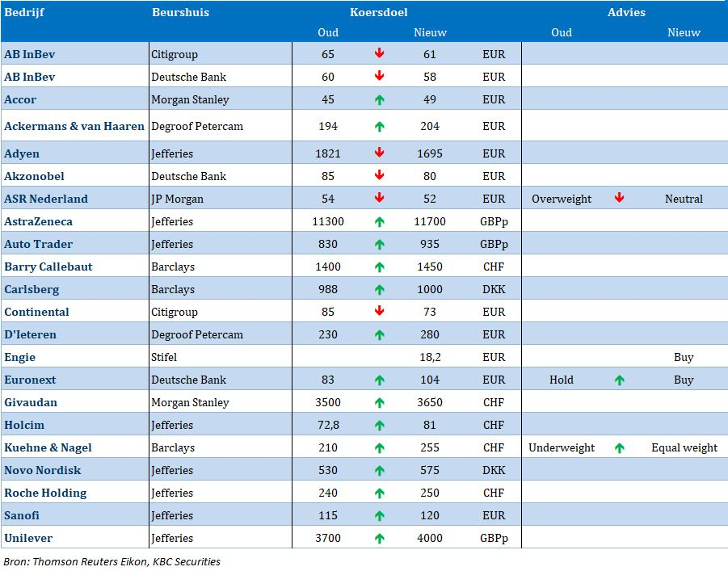Click the Unilever company name
728x571 pixels.
28,538
